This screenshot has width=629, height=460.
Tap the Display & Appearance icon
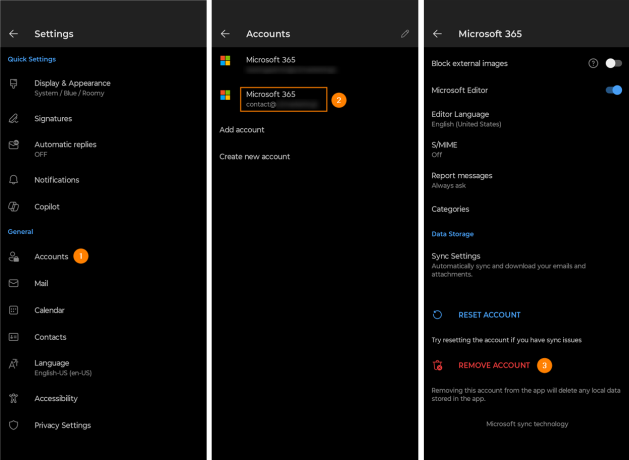[x=14, y=84]
